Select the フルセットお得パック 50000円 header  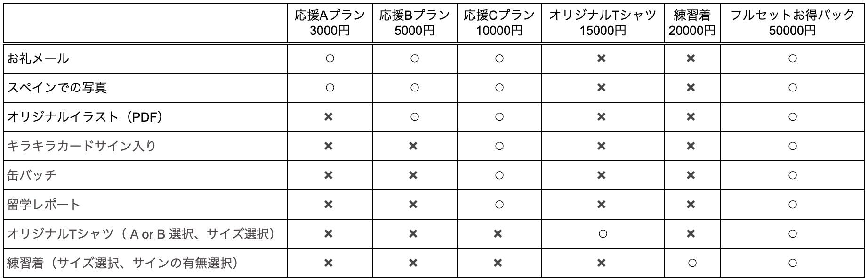coord(792,23)
